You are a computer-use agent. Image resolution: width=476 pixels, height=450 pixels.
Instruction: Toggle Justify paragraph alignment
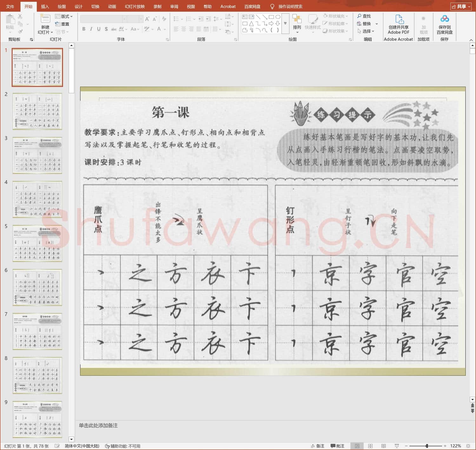198,29
